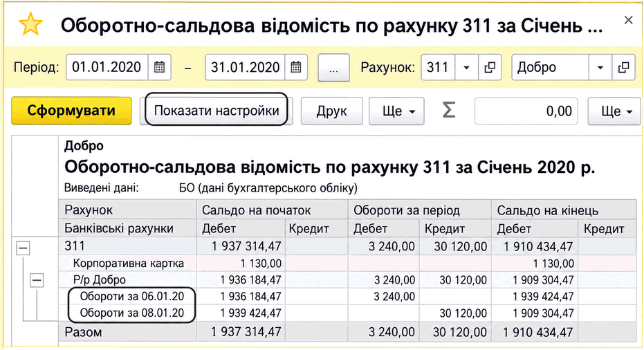Collapse the account 311 group
This screenshot has height=350, width=644.
pyautogui.click(x=23, y=248)
